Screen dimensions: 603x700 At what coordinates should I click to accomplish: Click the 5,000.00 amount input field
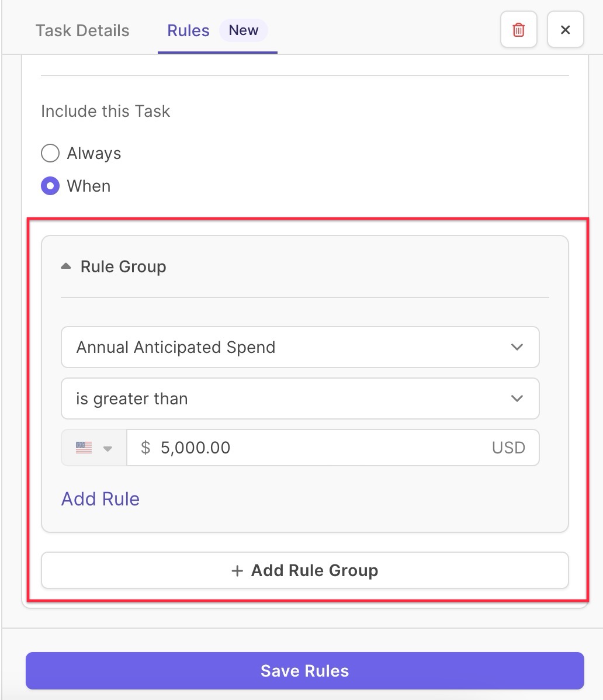(333, 448)
